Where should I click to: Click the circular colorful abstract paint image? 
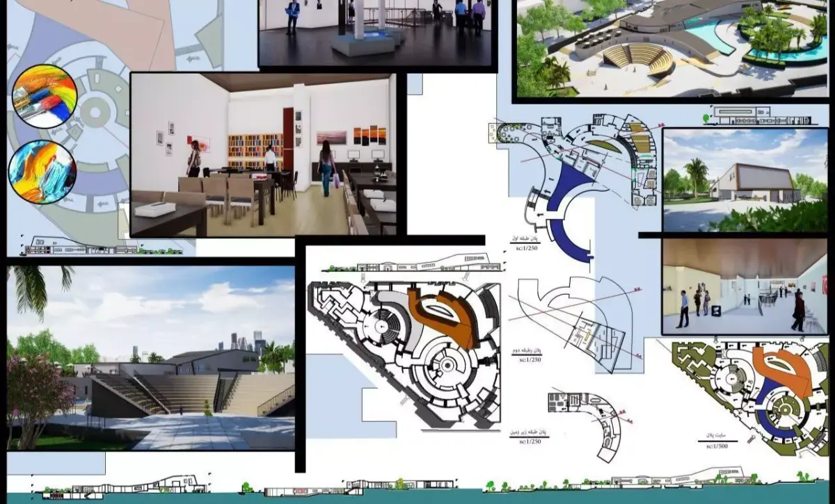coord(42,171)
